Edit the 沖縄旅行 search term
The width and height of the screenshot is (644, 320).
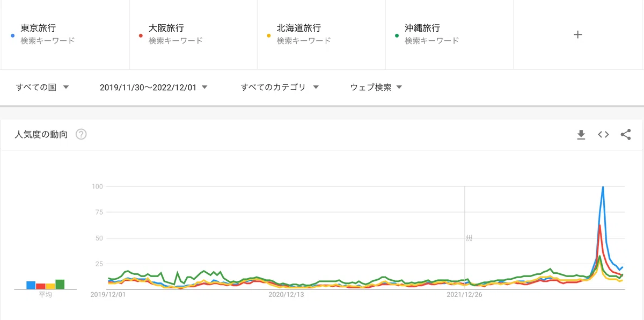(449, 34)
